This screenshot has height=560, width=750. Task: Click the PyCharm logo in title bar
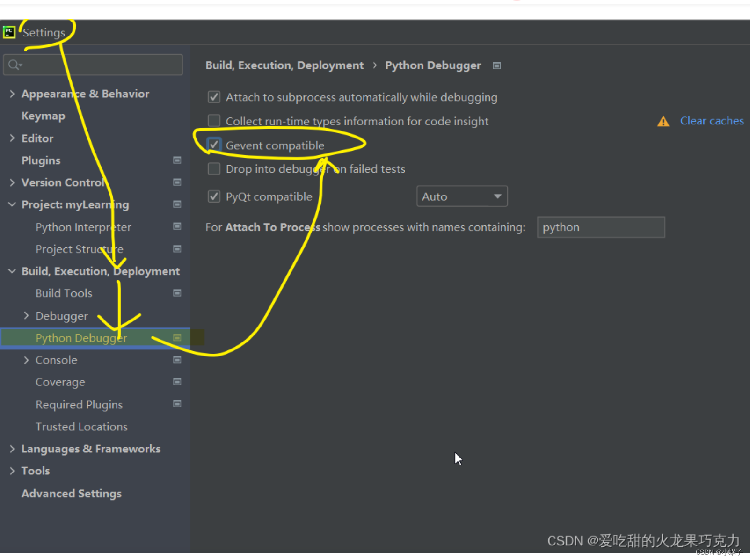click(9, 32)
